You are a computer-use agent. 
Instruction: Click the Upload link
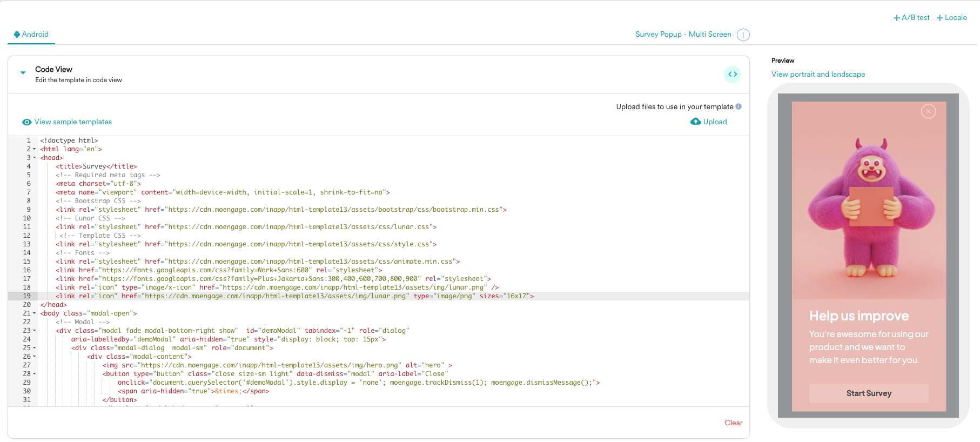[x=715, y=122]
